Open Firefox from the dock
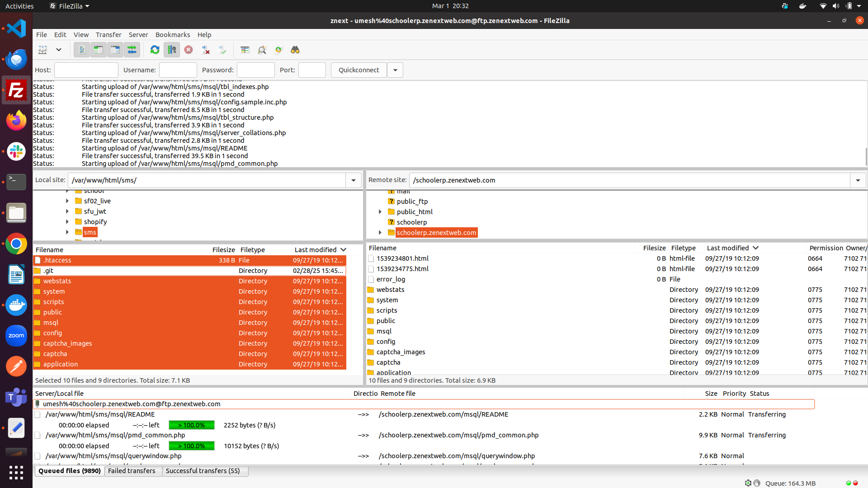The height and width of the screenshot is (488, 868). 16,121
